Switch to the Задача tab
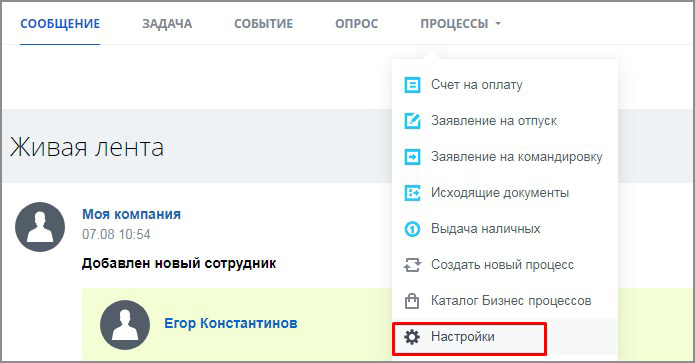 167,23
